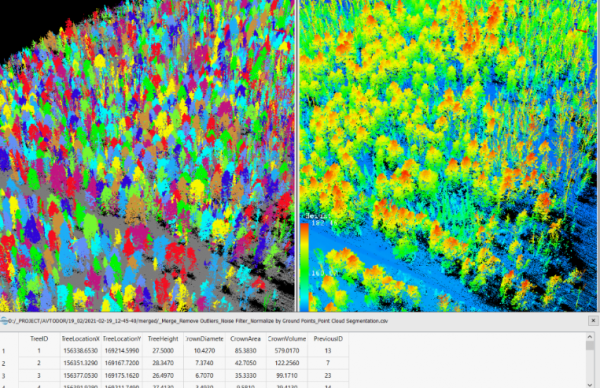Select row header 3 in the table
The height and width of the screenshot is (388, 600).
click(x=4, y=375)
